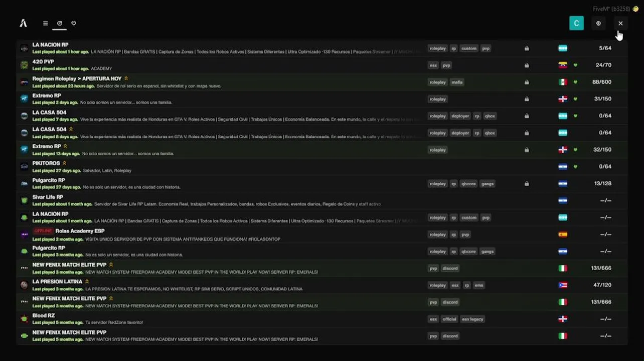Click the 'esx legacy' tag
The width and height of the screenshot is (644, 361).
[472, 319]
